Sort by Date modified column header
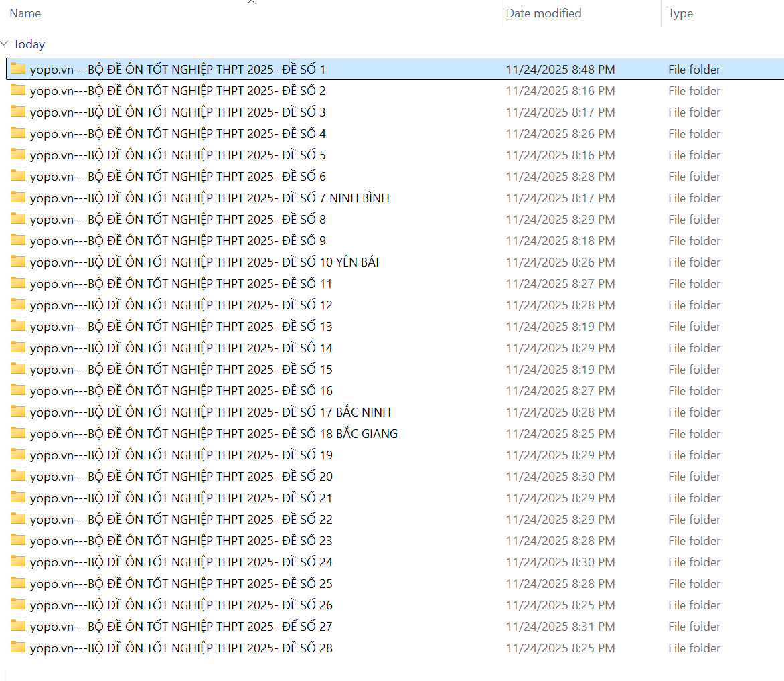Viewport: 784px width, 681px height. [543, 13]
